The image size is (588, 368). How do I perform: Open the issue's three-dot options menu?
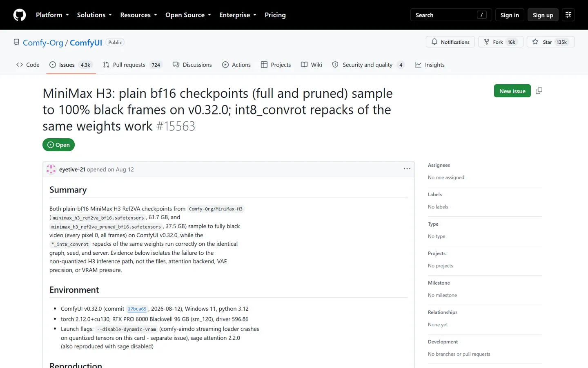pyautogui.click(x=407, y=169)
